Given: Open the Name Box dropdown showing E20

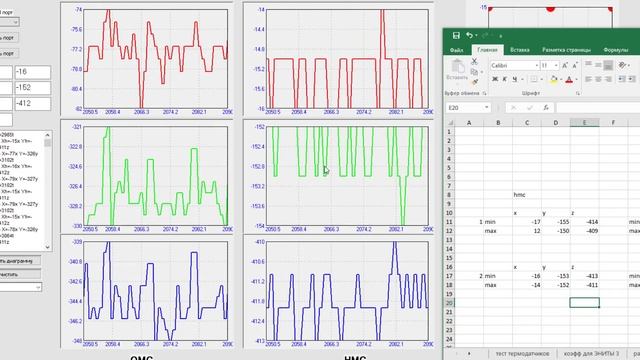Looking at the screenshot, I should (487, 108).
